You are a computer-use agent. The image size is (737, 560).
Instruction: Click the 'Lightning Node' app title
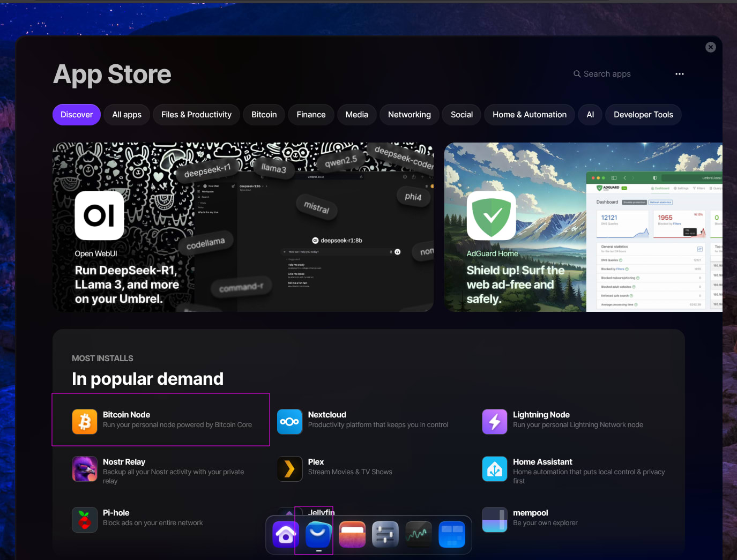click(541, 415)
